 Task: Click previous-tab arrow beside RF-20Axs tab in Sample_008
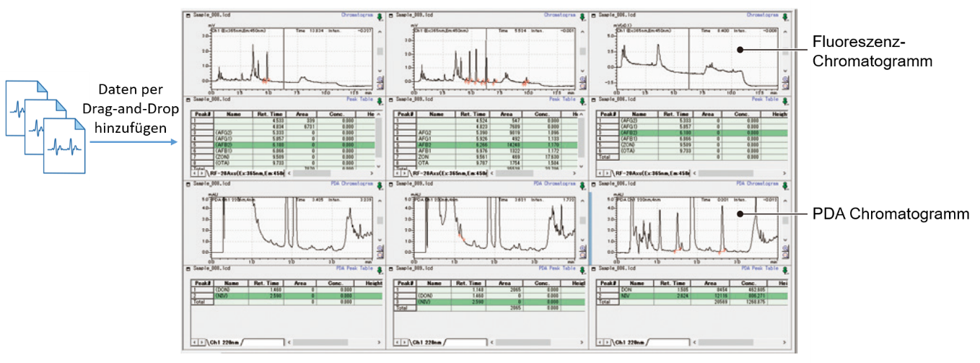[194, 173]
